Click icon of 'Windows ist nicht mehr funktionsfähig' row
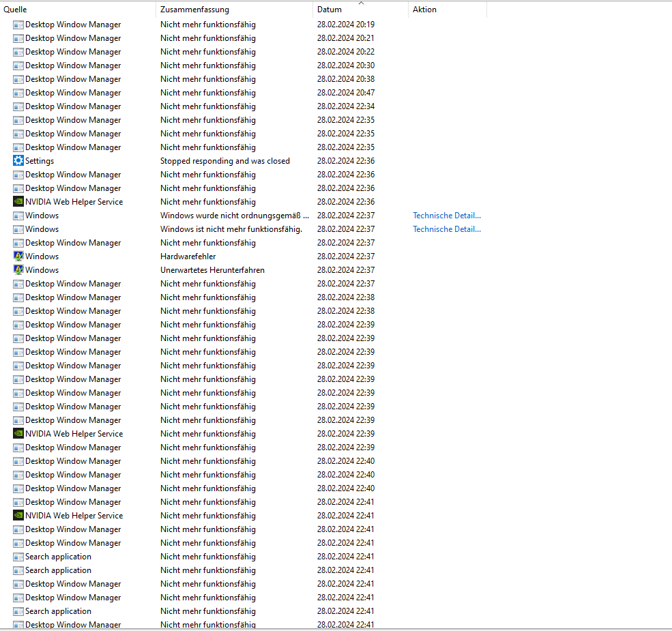Screen dimensions: 672x631 tap(18, 229)
